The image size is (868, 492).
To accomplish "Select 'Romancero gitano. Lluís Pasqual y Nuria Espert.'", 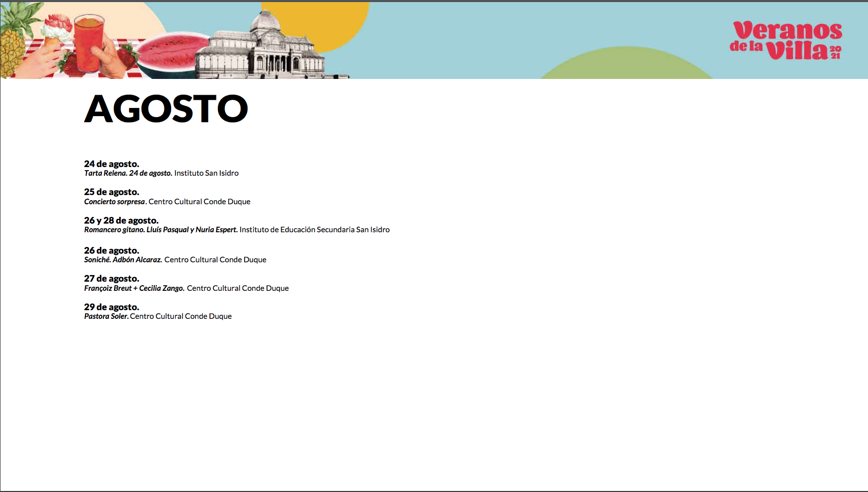I will (161, 230).
